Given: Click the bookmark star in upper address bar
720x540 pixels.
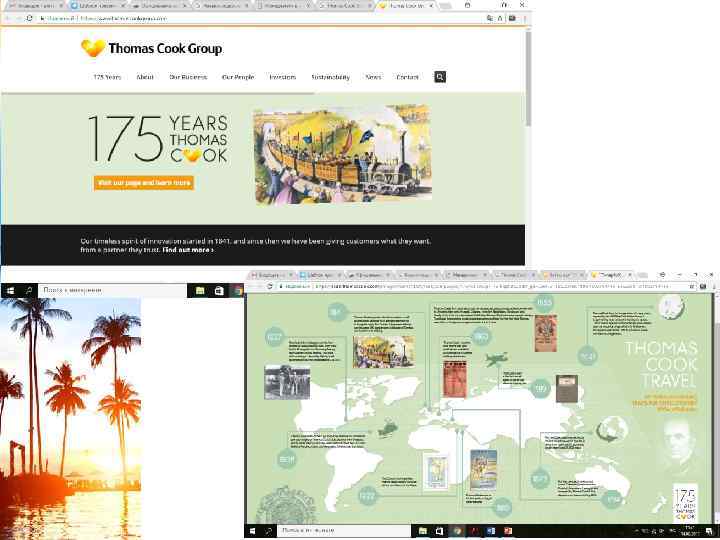Looking at the screenshot, I should (500, 18).
